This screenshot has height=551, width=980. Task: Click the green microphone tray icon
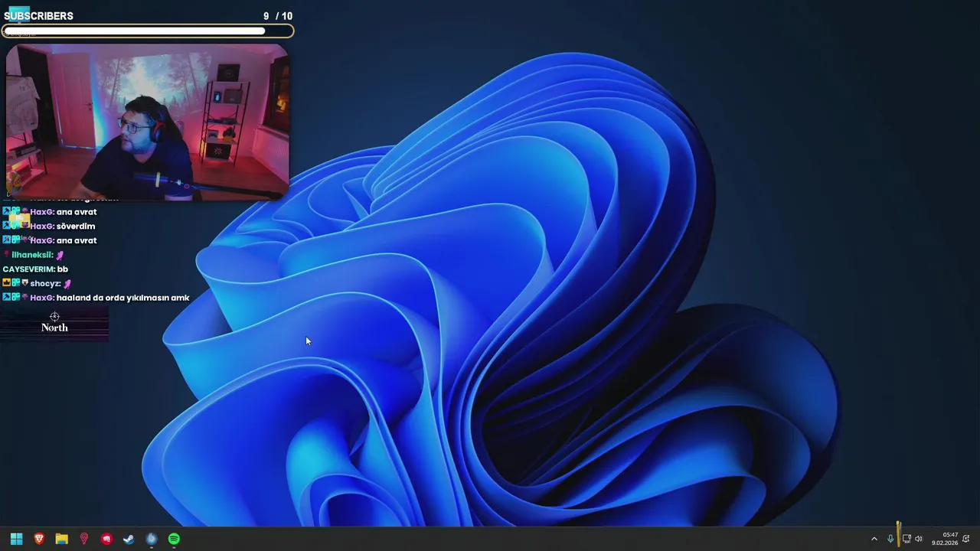point(890,539)
